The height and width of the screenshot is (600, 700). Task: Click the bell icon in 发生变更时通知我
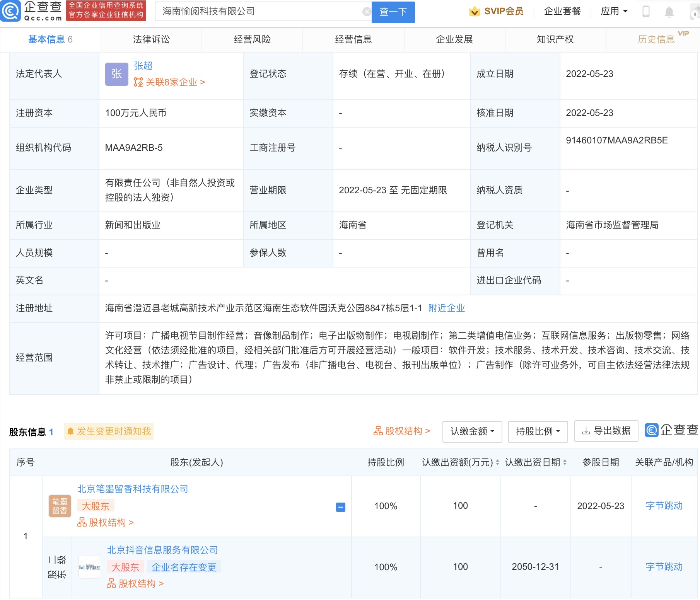pyautogui.click(x=70, y=431)
